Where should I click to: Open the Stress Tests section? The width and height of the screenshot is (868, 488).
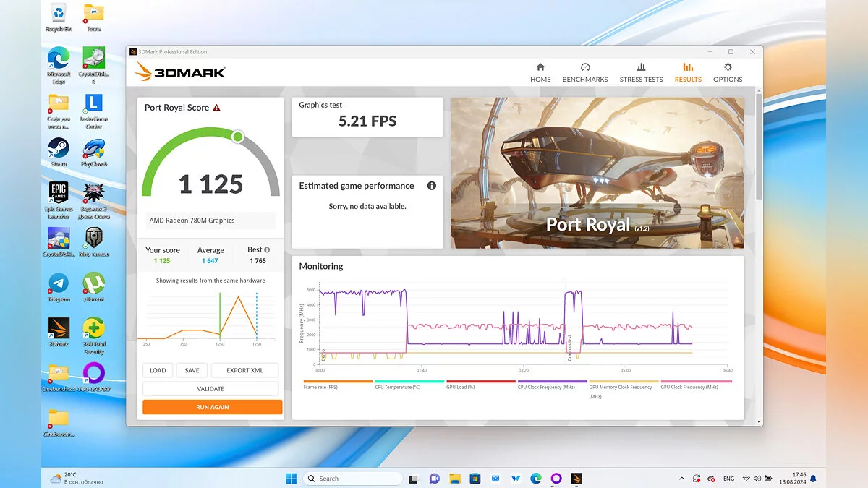[641, 72]
